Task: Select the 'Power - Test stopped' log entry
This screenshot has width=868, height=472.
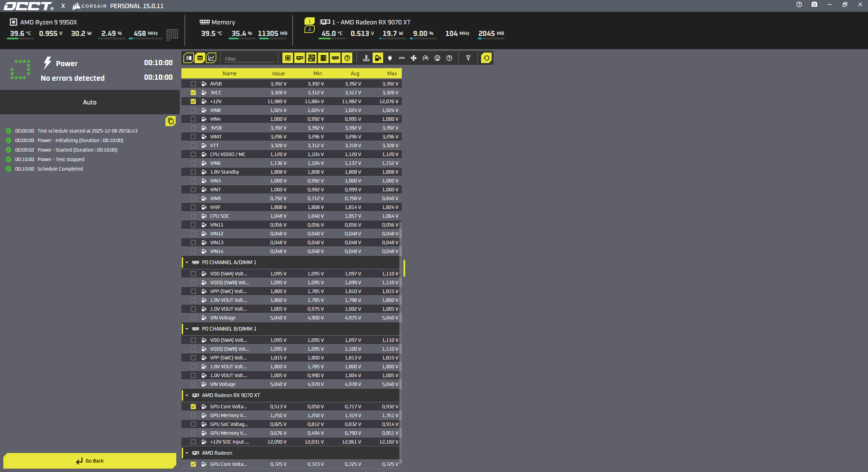Action: point(61,159)
